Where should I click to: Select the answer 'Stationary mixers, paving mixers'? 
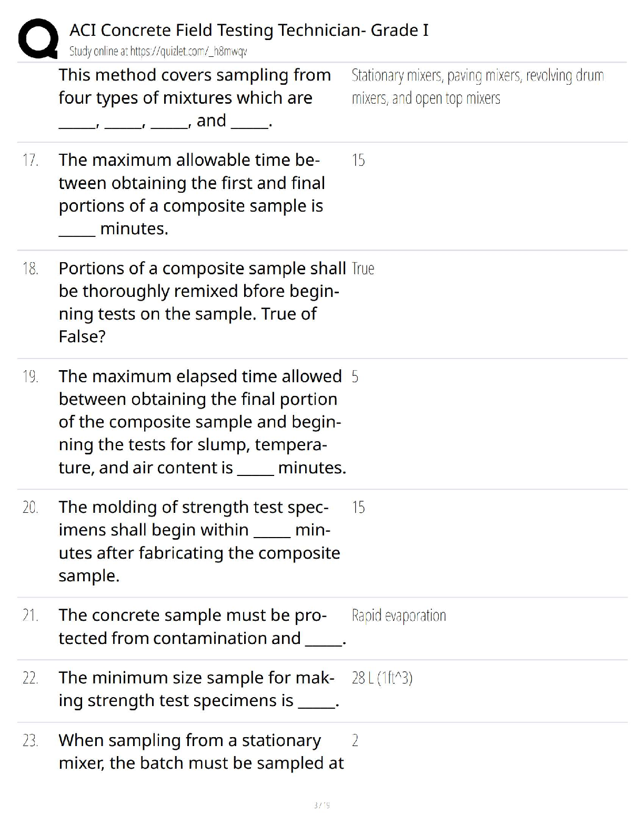[478, 87]
